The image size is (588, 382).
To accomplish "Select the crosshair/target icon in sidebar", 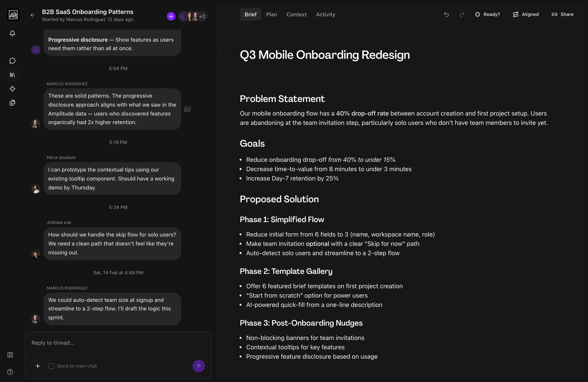I will pos(12,89).
